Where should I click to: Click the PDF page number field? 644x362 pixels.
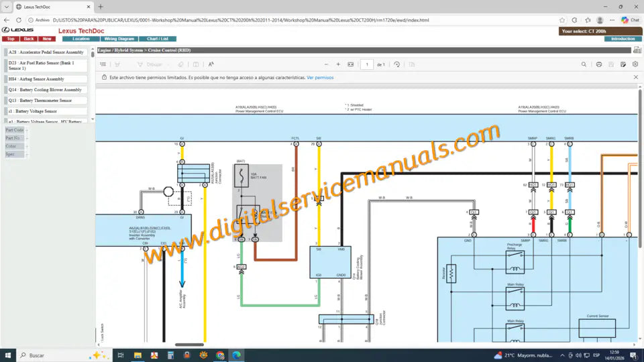click(367, 64)
